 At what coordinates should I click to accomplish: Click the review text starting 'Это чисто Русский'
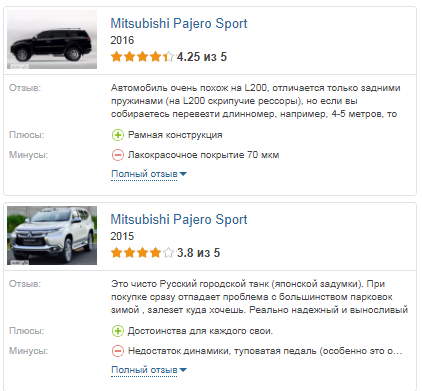click(259, 297)
